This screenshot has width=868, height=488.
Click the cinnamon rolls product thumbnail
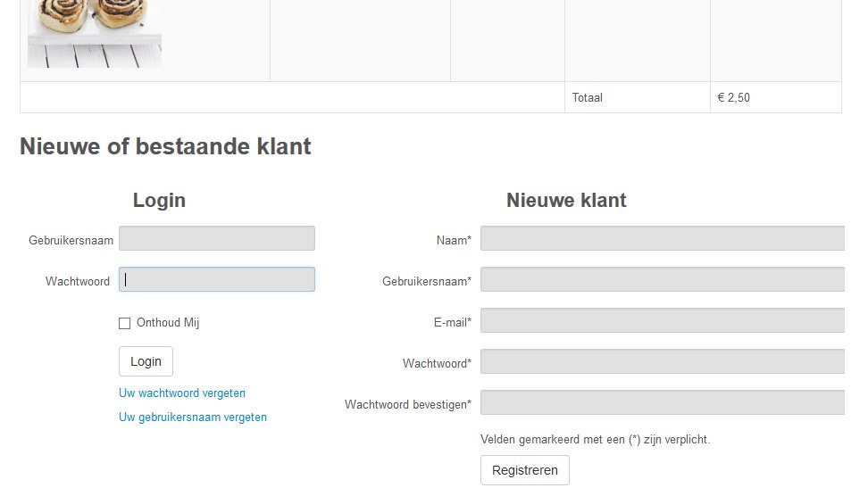[x=95, y=33]
